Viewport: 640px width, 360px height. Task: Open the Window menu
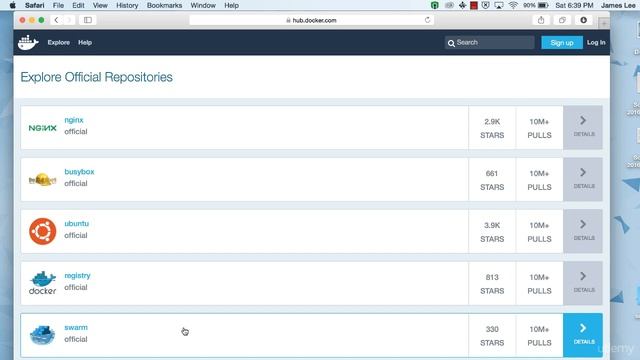click(x=203, y=5)
